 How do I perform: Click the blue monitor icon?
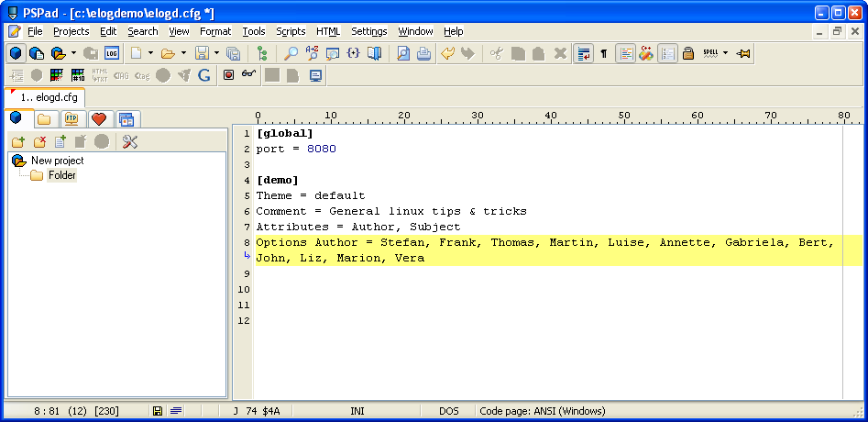[x=315, y=74]
